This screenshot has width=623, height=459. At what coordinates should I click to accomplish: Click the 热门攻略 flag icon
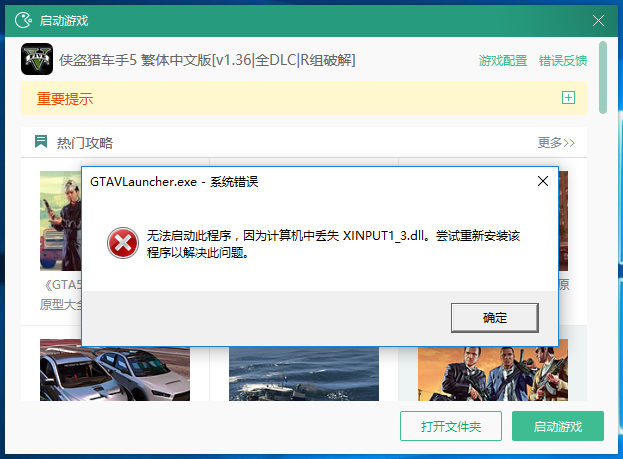click(41, 141)
